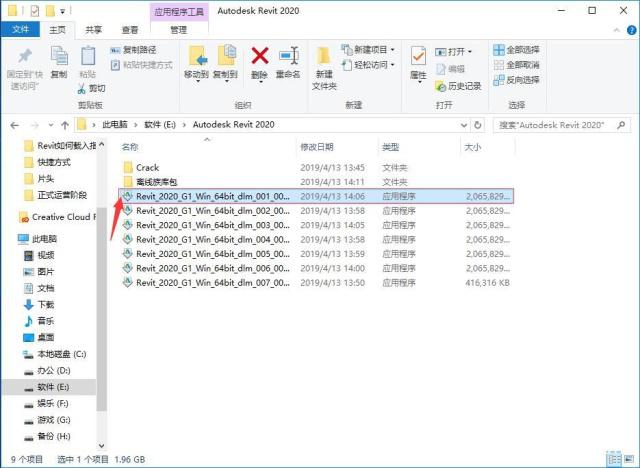Collapse the ribbon with the chevron
Viewport: 640px width, 468px height.
tap(617, 30)
